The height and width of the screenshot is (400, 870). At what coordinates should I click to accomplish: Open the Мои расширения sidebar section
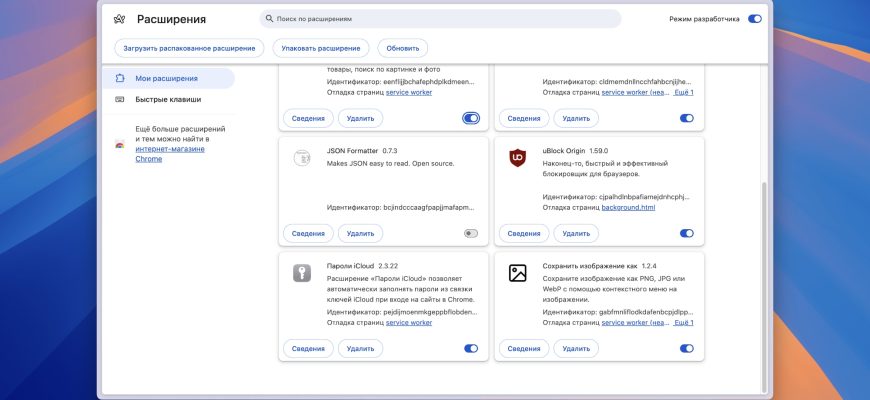pyautogui.click(x=166, y=78)
